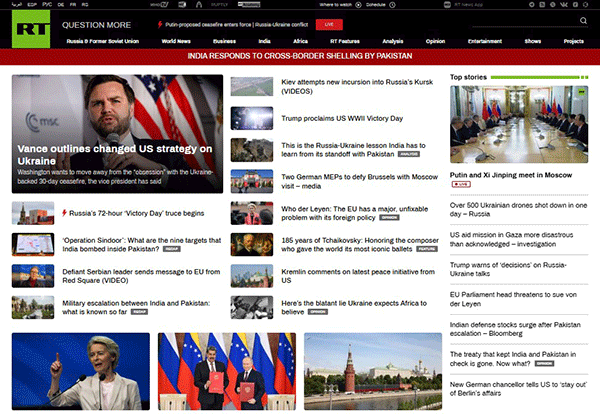This screenshot has width=600, height=414.
Task: Open the Ruptly partner logo
Action: [x=219, y=5]
